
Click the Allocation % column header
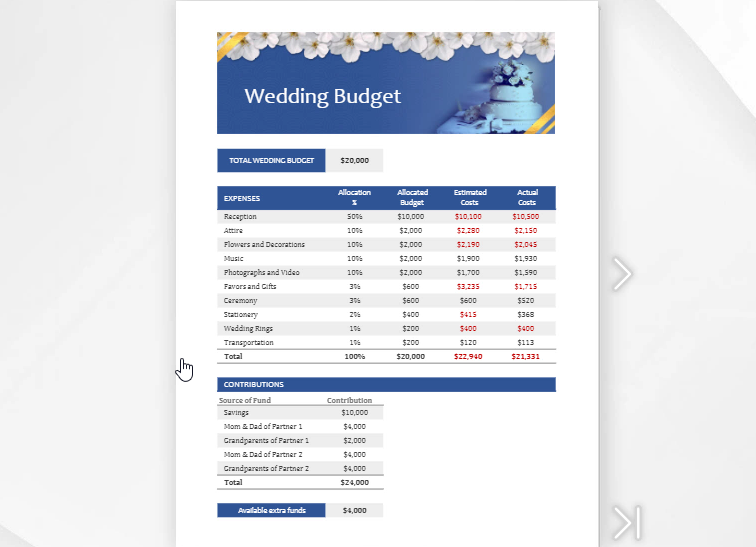pos(354,197)
